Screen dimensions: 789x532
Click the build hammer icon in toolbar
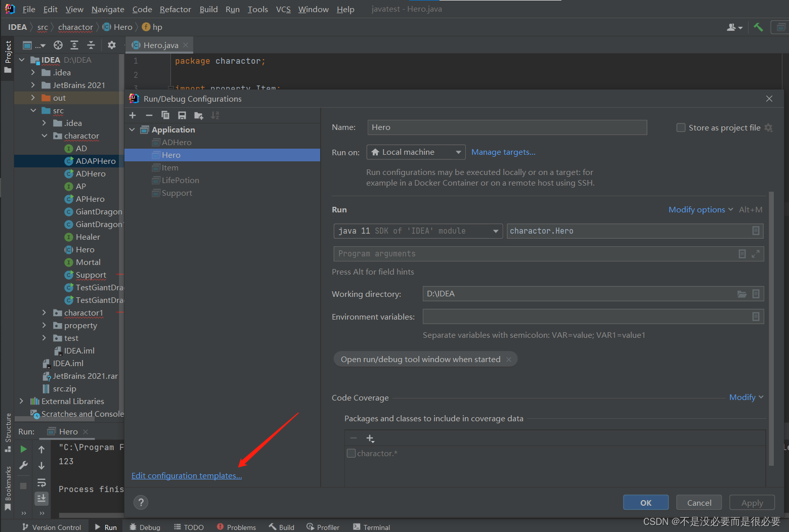(x=758, y=27)
